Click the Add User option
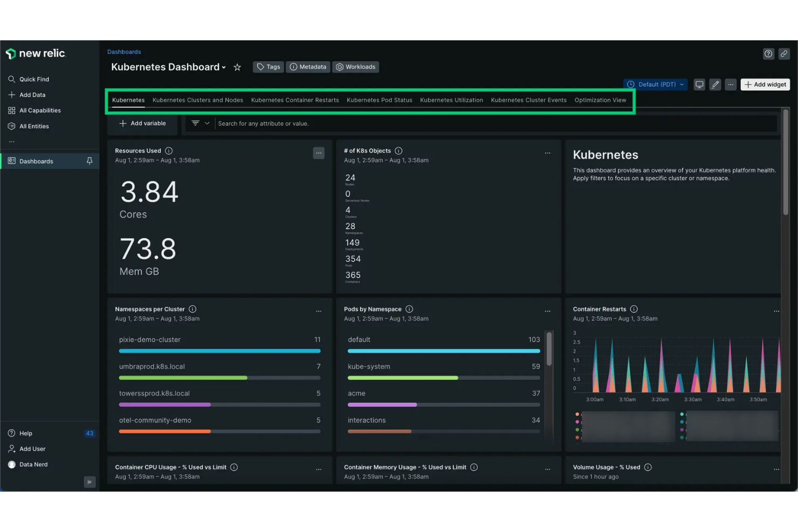 [27, 449]
